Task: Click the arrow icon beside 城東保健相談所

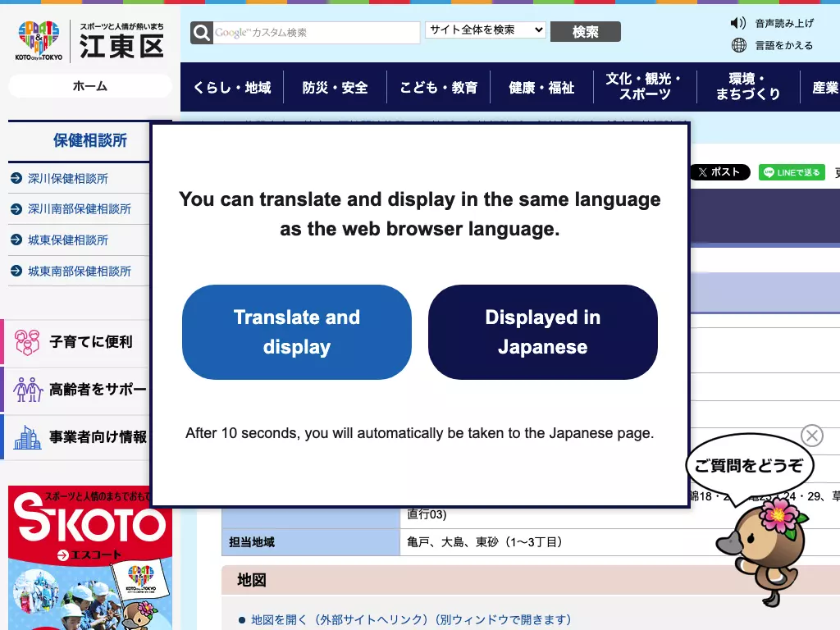Action: click(x=16, y=240)
